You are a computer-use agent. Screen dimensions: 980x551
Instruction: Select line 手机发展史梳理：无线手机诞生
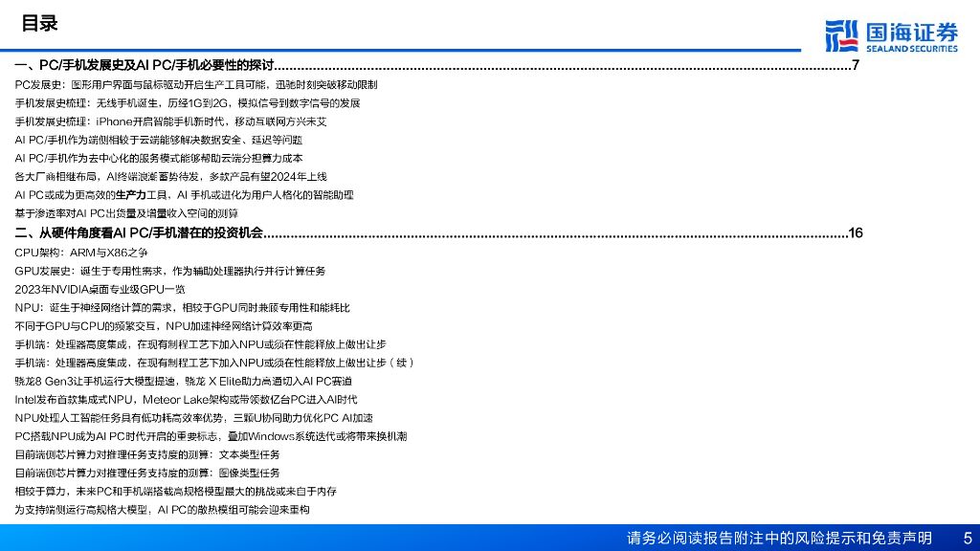(188, 103)
